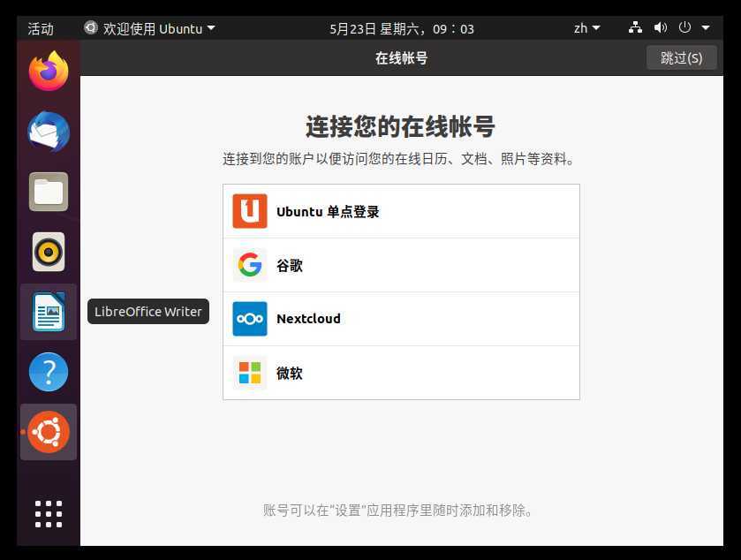The height and width of the screenshot is (560, 741).
Task: Open the zh input language dropdown
Action: coord(587,28)
